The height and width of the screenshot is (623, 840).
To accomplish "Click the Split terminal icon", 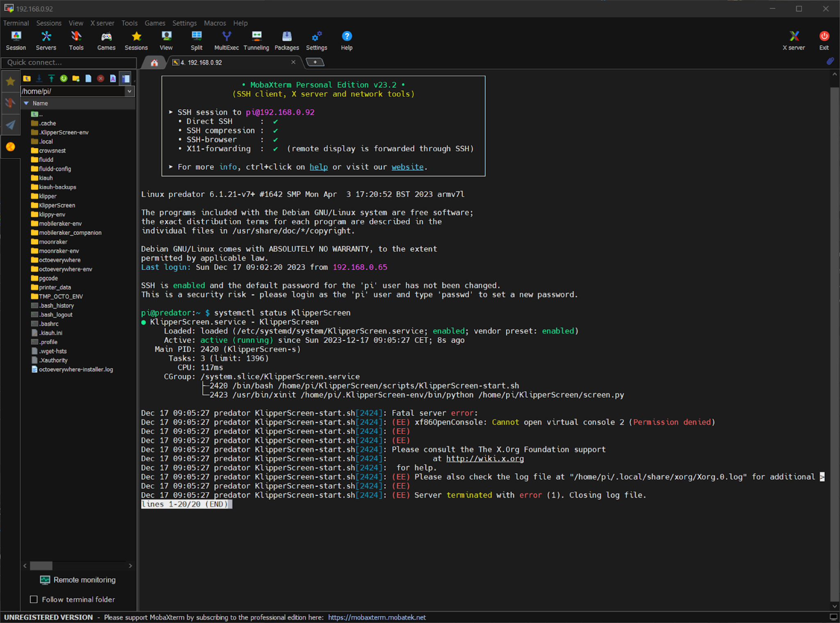I will click(x=196, y=40).
